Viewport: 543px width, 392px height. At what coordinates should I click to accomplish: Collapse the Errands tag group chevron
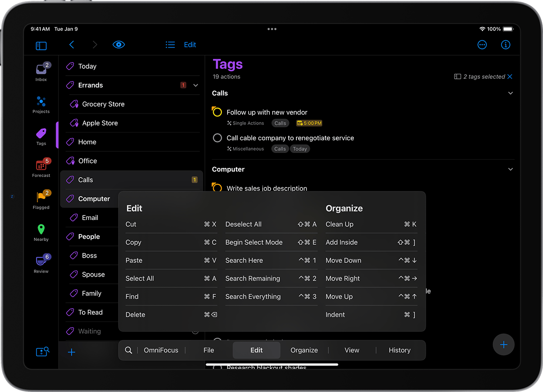pos(196,85)
